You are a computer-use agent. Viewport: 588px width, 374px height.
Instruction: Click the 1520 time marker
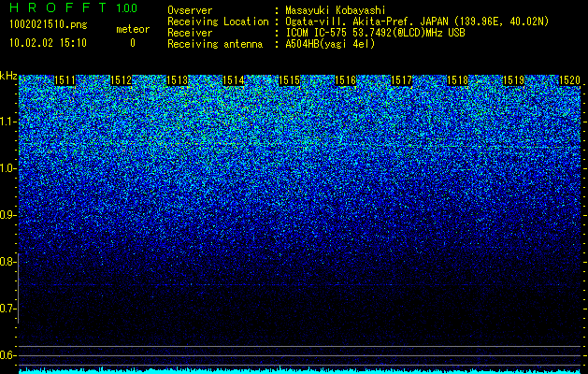(569, 80)
